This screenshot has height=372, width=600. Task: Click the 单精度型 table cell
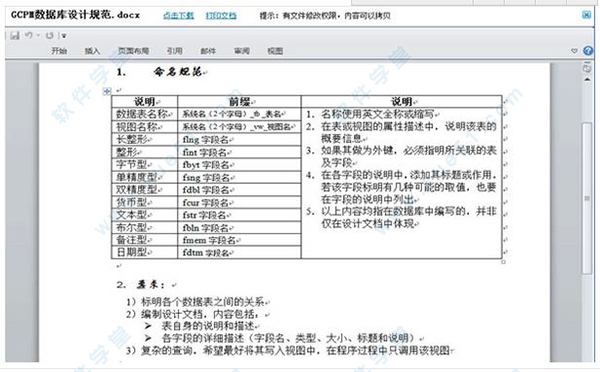click(145, 177)
